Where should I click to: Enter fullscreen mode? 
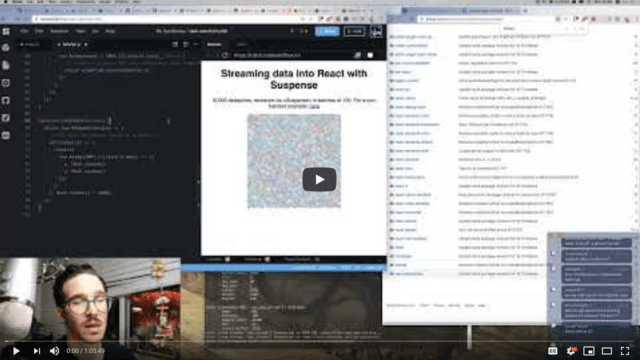click(x=625, y=351)
